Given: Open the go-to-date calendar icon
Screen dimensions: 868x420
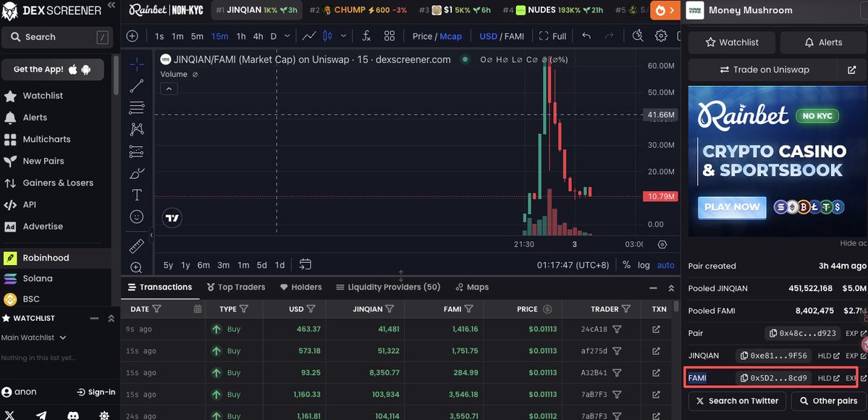Looking at the screenshot, I should click(x=305, y=264).
